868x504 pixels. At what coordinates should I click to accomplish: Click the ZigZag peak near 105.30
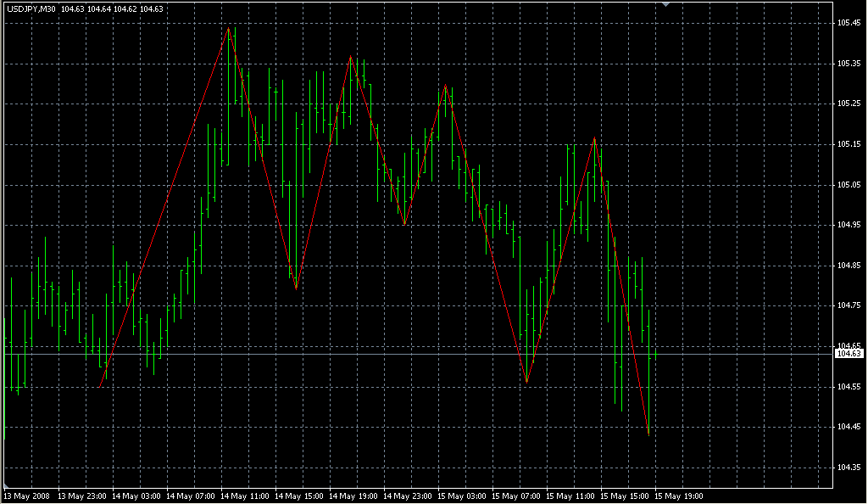(x=445, y=86)
